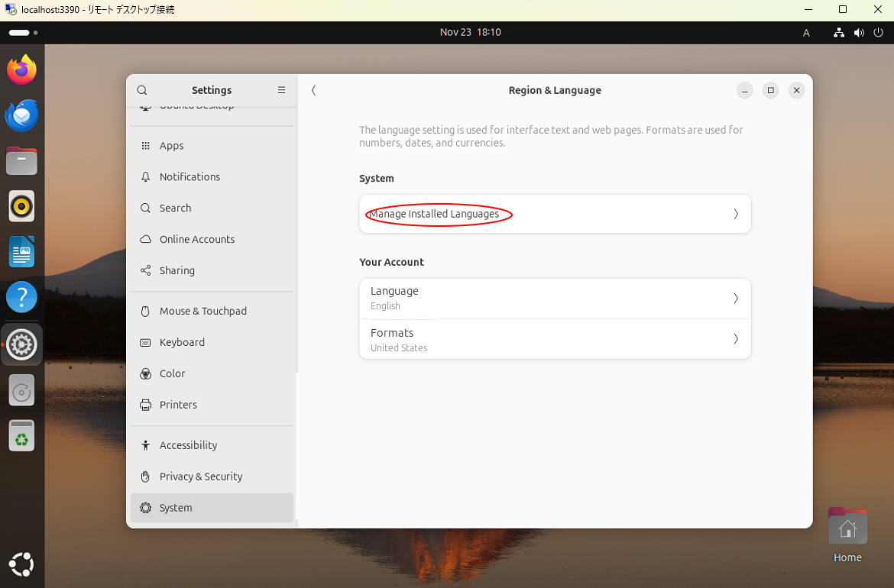Select Online Accounts in sidebar

[212, 239]
